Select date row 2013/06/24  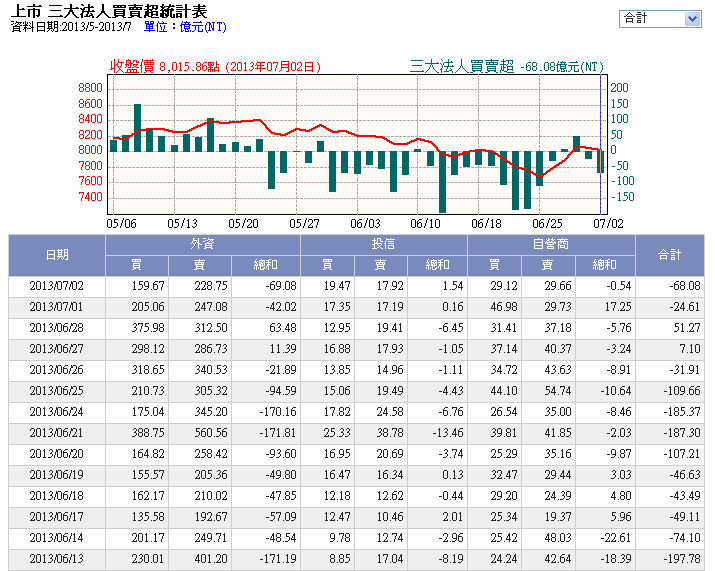[356, 412]
